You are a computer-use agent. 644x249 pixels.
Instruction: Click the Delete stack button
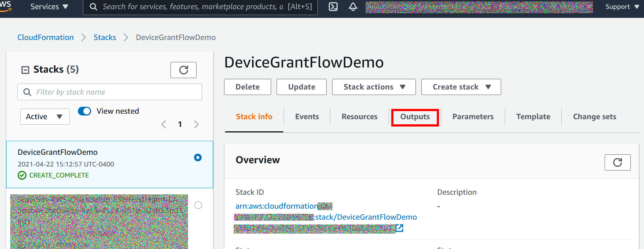[248, 87]
